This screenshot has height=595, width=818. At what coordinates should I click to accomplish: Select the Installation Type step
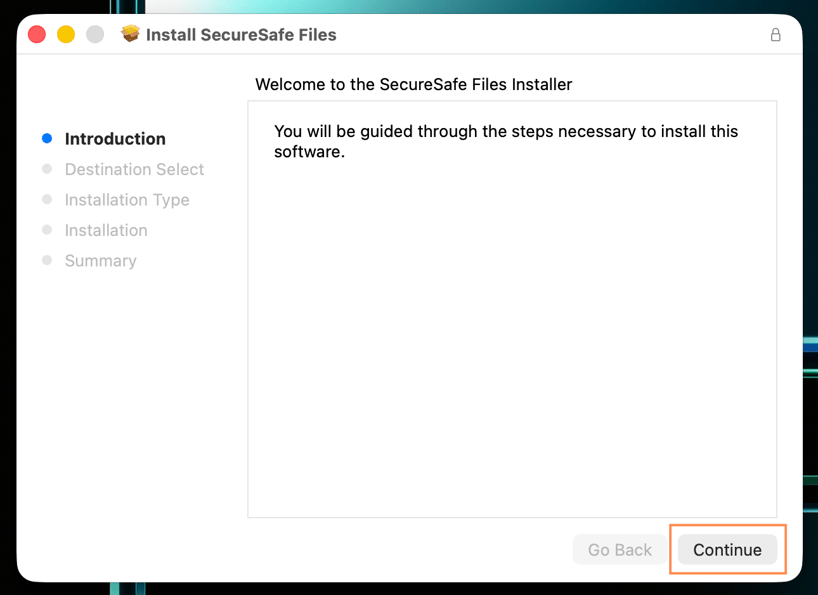click(x=127, y=200)
